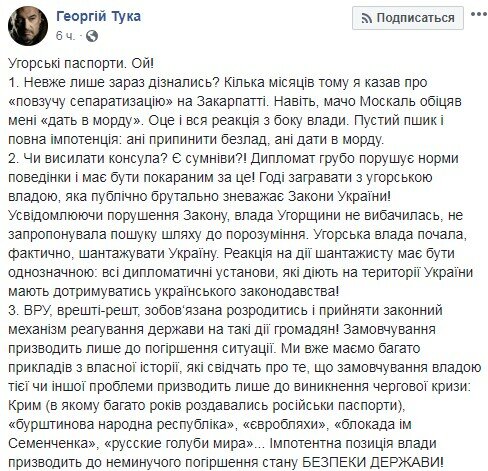Open the author name Георгій Тука link
488x471 pixels.
(98, 16)
